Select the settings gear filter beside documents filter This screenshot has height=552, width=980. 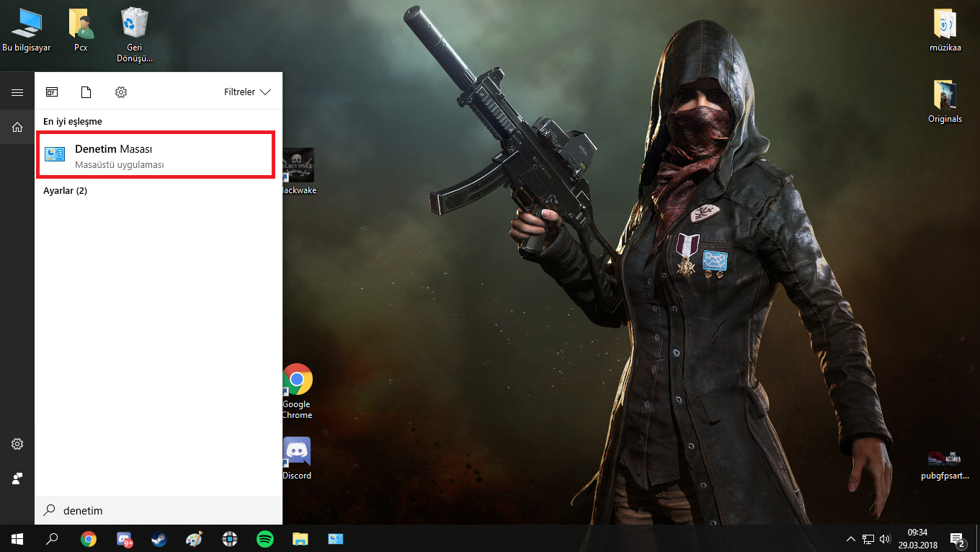121,92
